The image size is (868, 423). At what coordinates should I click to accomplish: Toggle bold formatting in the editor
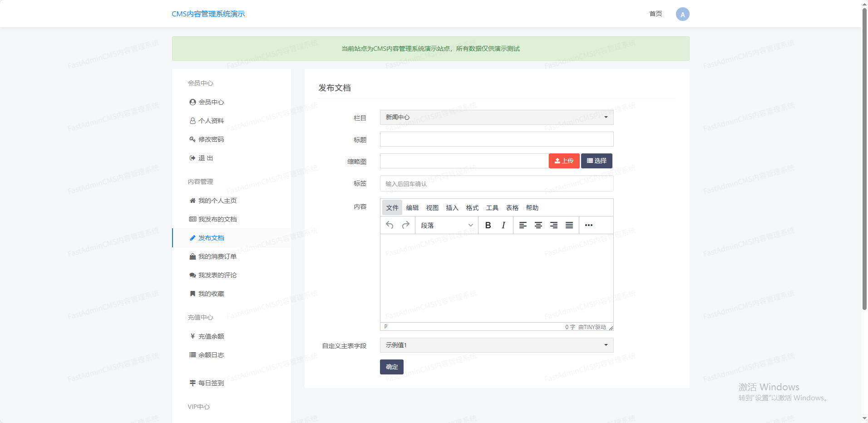tap(488, 225)
